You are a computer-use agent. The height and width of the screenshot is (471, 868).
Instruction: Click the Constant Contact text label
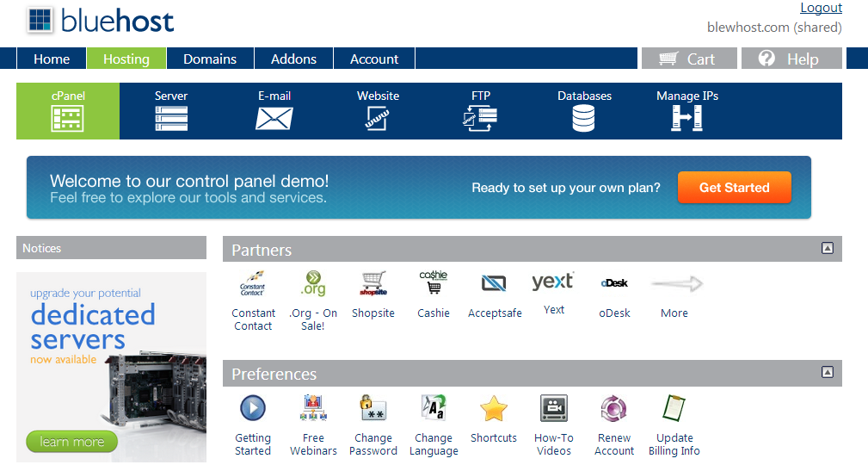pos(253,319)
